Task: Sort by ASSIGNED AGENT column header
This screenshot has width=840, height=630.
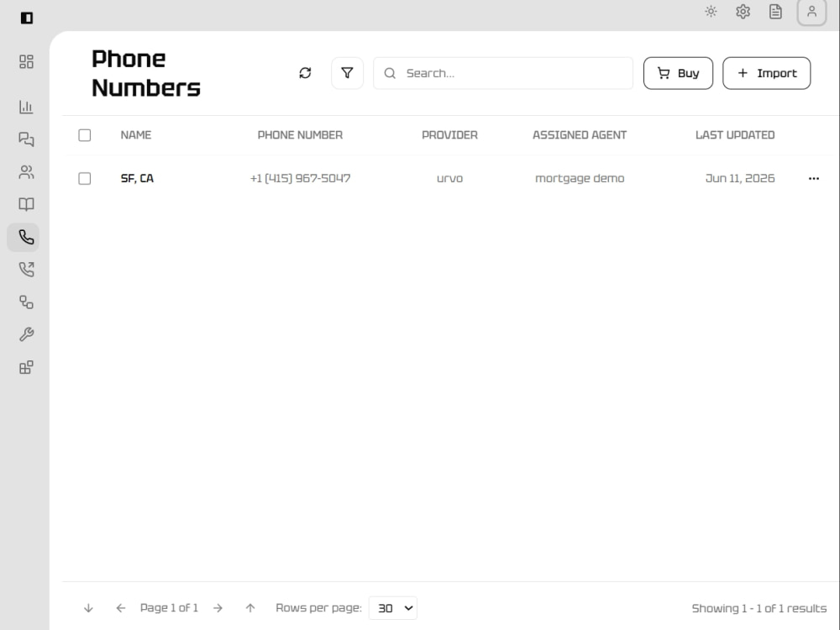Action: (580, 135)
